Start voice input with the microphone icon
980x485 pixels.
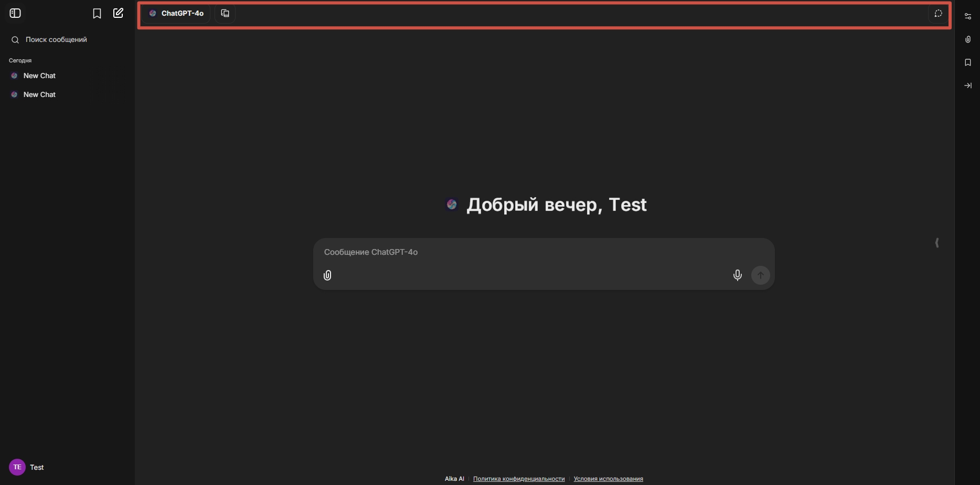tap(737, 275)
